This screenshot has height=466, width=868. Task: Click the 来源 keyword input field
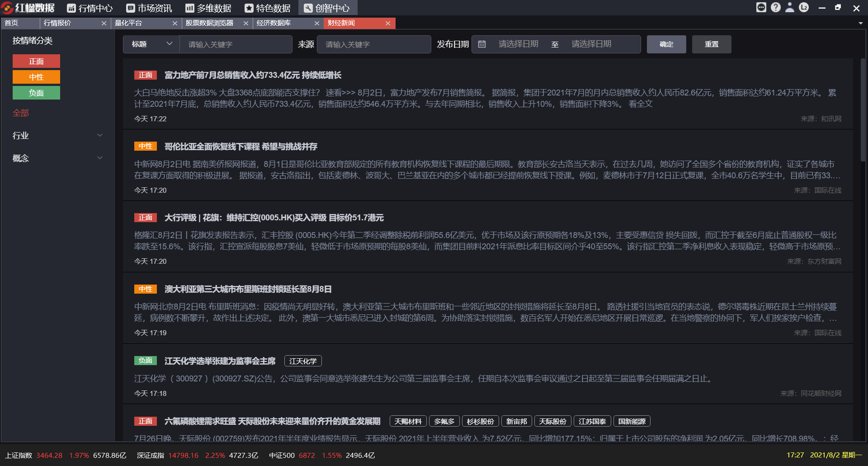coord(374,44)
